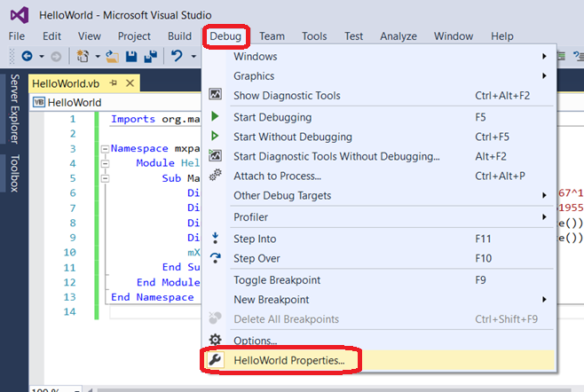584x392 pixels.
Task: Open the File menu
Action: pos(17,36)
